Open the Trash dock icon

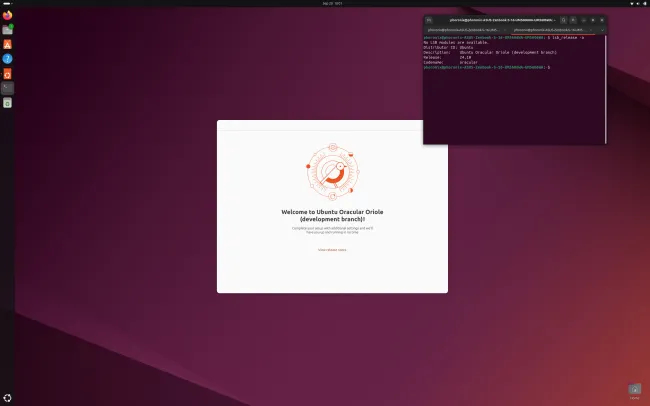tap(7, 103)
